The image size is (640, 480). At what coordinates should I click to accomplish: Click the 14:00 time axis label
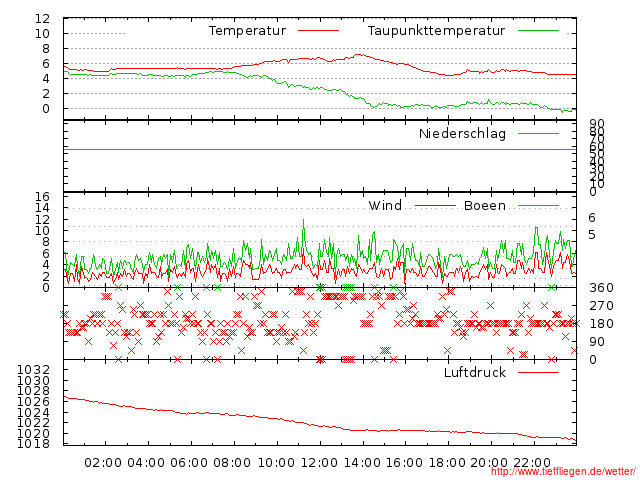[362, 463]
